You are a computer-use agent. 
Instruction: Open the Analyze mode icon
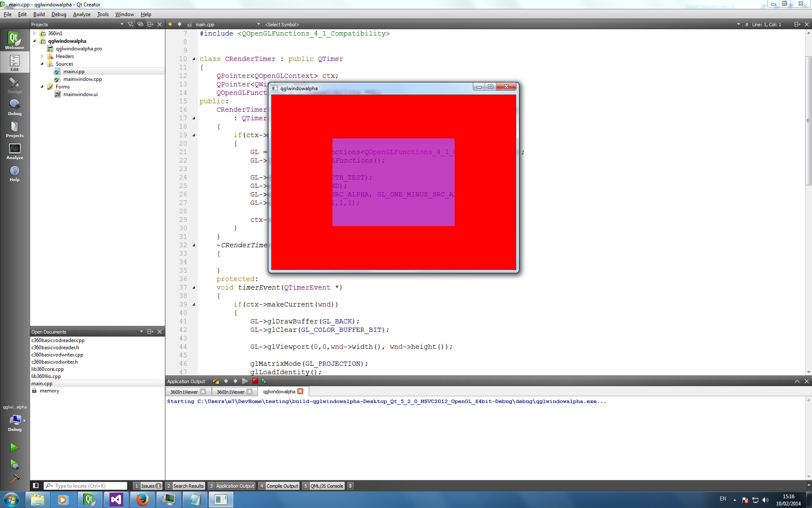14,151
